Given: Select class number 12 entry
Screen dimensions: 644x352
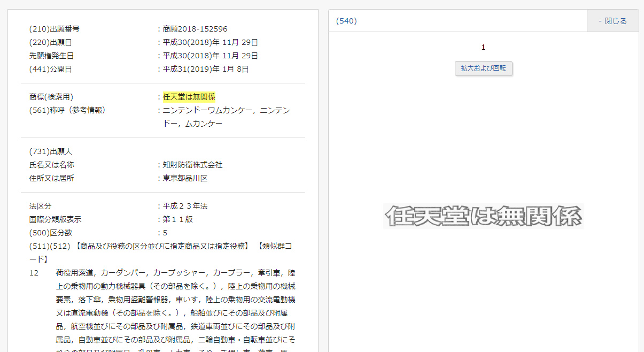Looking at the screenshot, I should [x=34, y=273].
